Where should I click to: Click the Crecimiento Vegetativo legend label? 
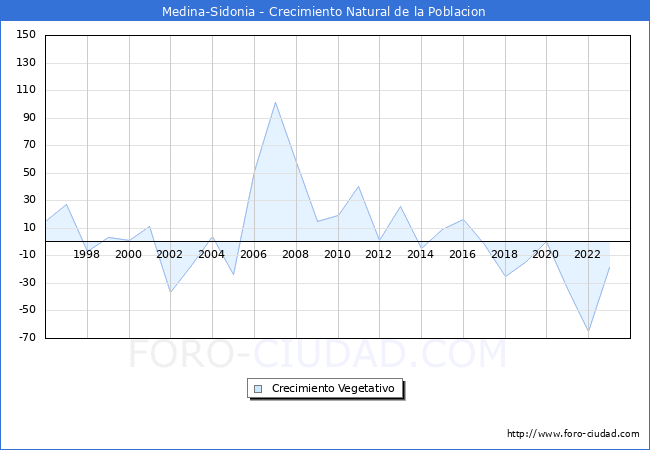334,388
